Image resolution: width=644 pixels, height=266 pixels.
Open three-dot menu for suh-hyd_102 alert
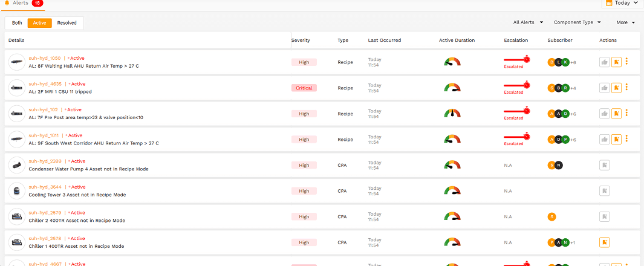pos(626,113)
